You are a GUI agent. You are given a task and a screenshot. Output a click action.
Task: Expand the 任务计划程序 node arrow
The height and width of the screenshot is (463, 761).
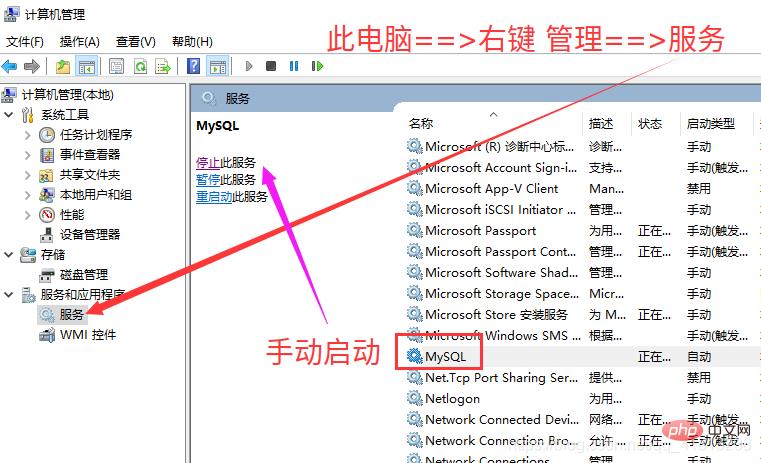pyautogui.click(x=28, y=135)
